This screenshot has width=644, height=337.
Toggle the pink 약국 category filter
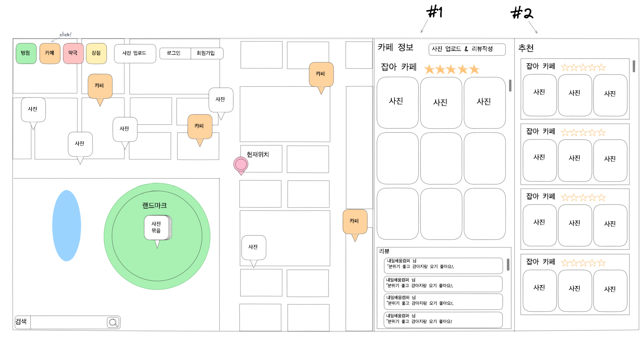[73, 53]
